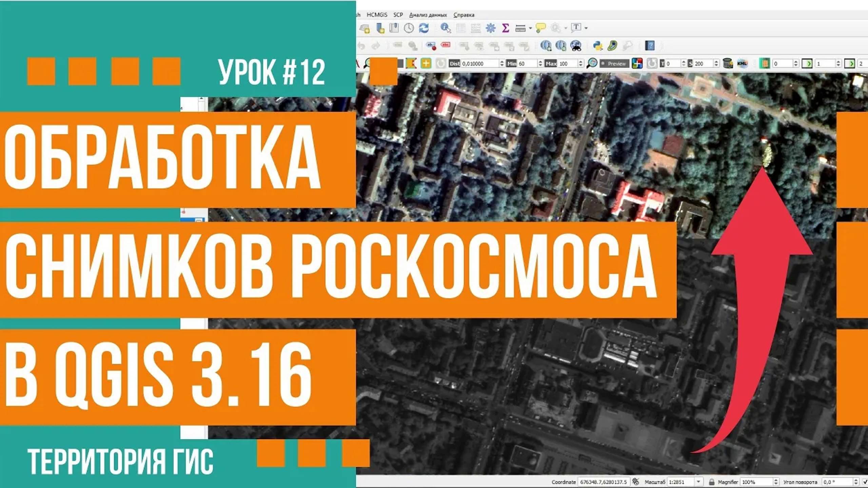Image resolution: width=868 pixels, height=488 pixels.
Task: Open the Масштаб scale dropdown
Action: pos(699,482)
